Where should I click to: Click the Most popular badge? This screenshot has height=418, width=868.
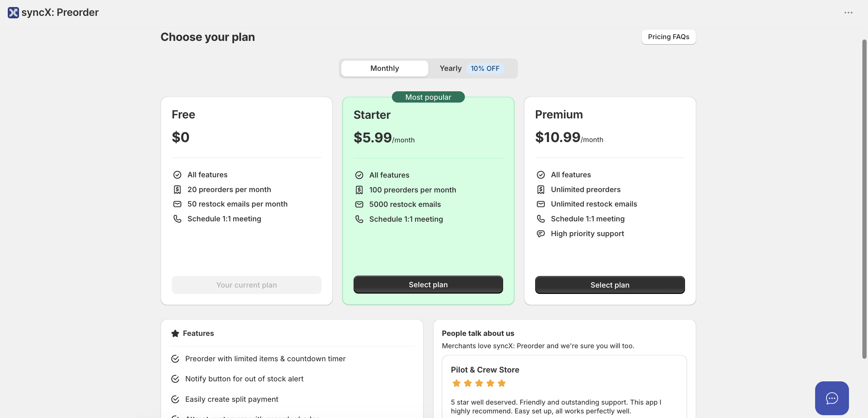coord(428,97)
